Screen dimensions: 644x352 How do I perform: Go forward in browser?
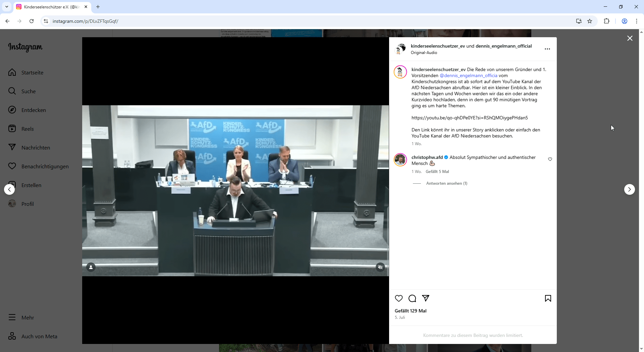pos(19,21)
